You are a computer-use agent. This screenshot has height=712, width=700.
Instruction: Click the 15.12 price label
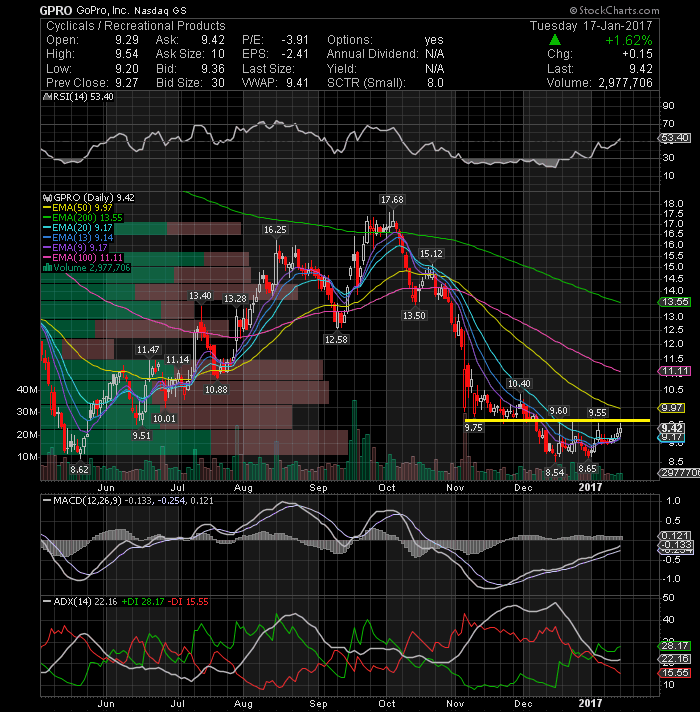[431, 253]
